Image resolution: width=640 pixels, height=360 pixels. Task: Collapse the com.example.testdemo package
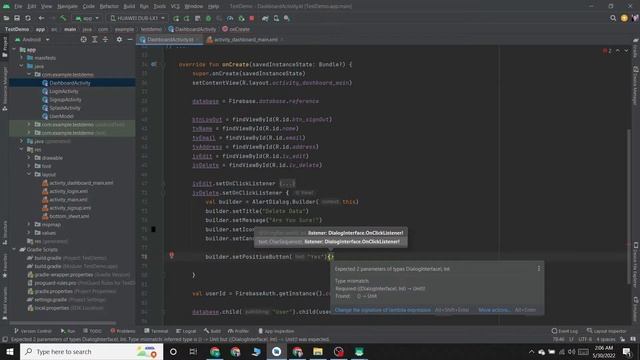tap(29, 75)
